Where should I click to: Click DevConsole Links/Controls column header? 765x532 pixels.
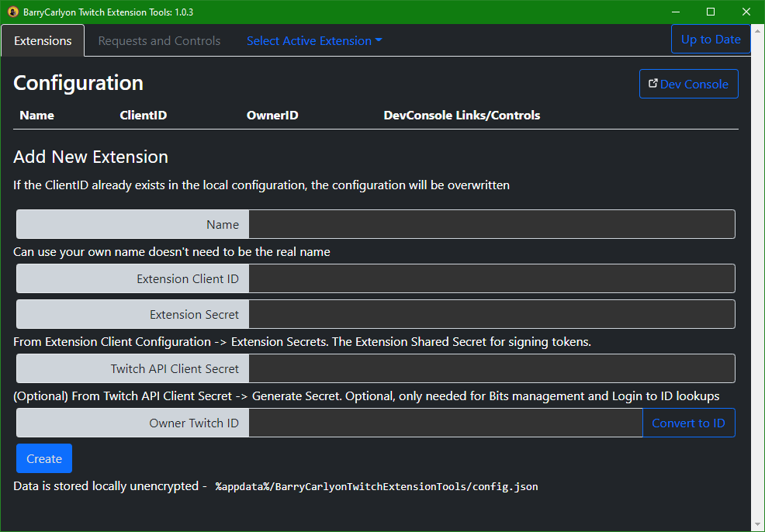coord(462,116)
